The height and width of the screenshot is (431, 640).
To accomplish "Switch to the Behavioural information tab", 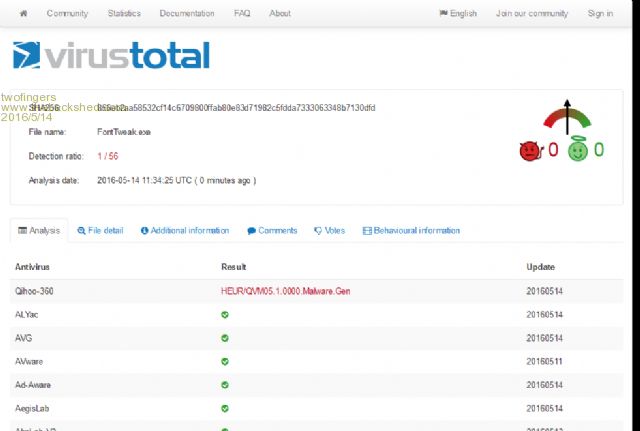I will pos(411,231).
